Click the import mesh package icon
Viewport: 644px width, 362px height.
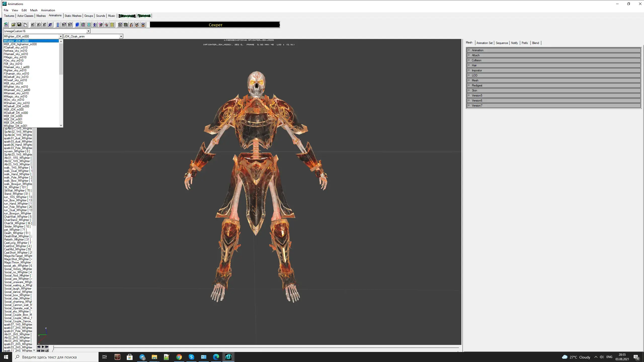(120, 25)
